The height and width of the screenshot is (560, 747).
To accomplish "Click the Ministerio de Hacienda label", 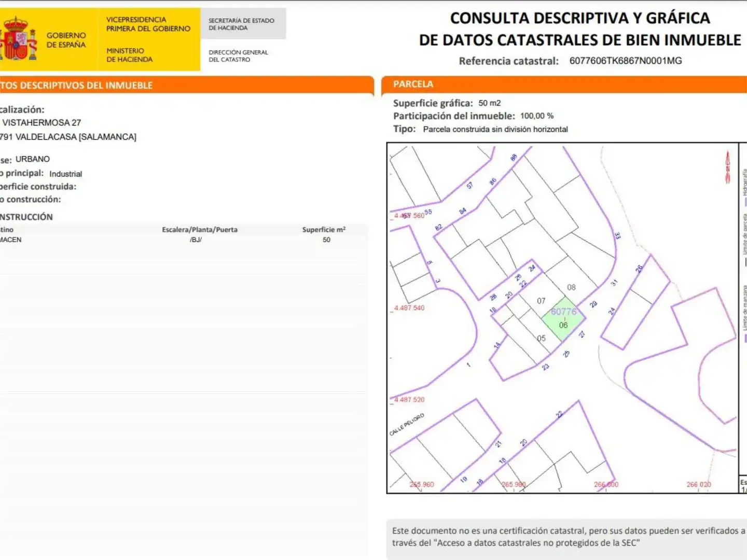I will point(130,55).
